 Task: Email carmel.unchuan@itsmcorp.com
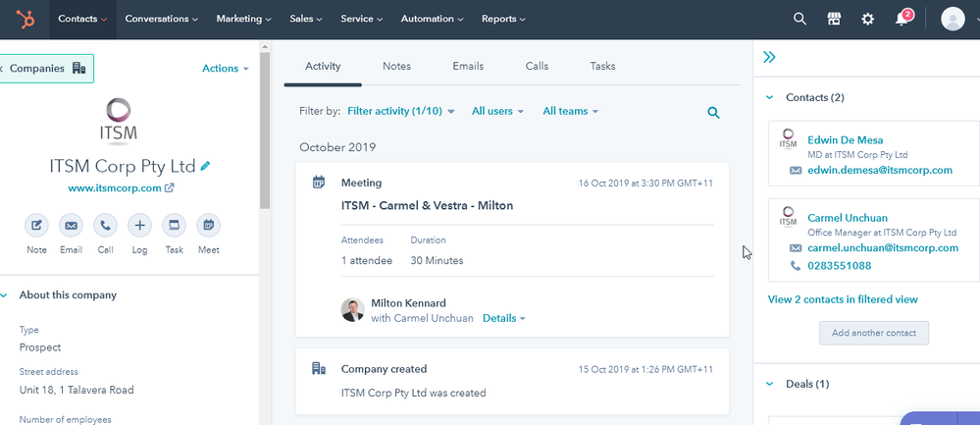pos(883,248)
